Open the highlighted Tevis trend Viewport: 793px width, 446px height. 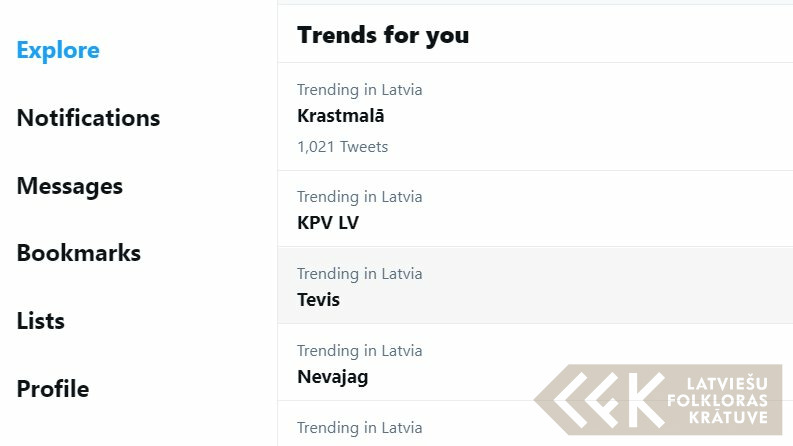tap(319, 300)
